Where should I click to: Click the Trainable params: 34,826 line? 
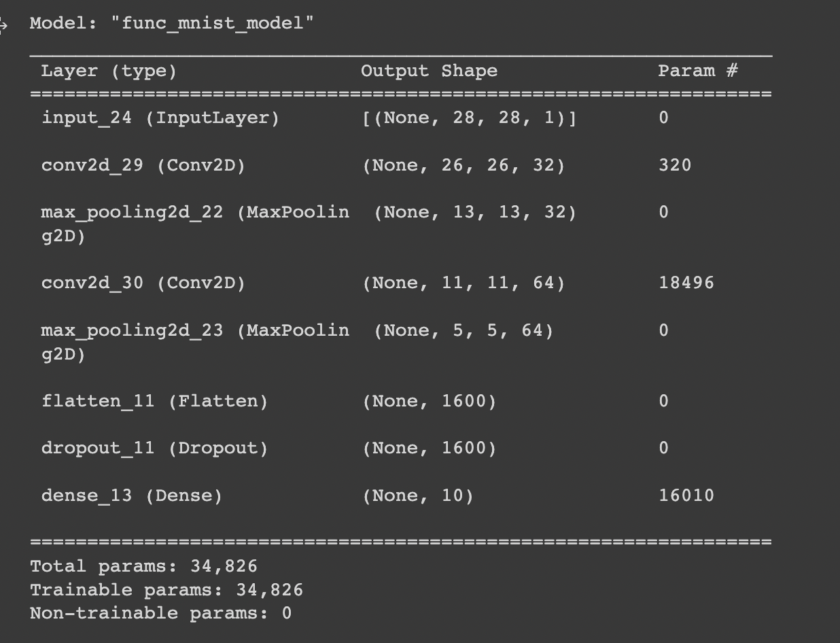coord(167,590)
